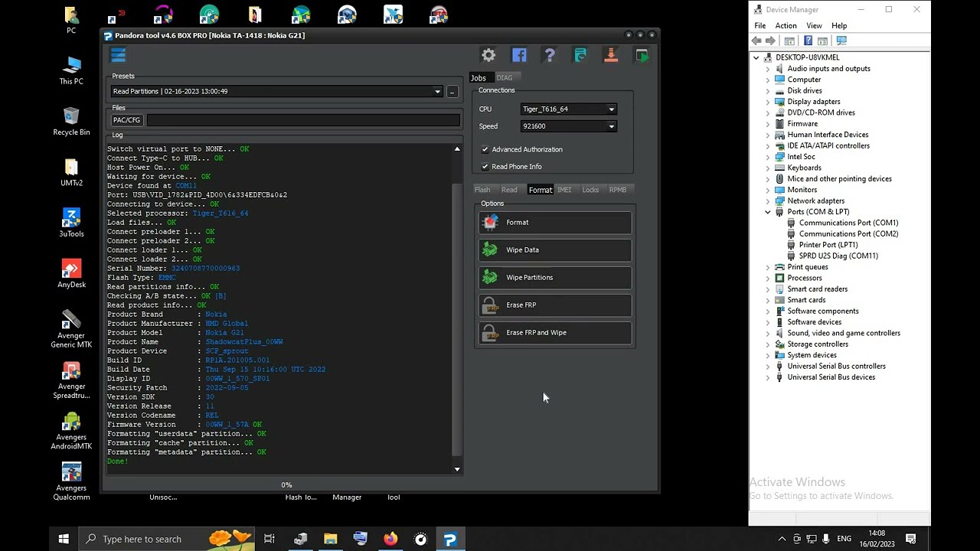Click the PAC/CFG file button
This screenshot has height=551, width=980.
(x=126, y=120)
